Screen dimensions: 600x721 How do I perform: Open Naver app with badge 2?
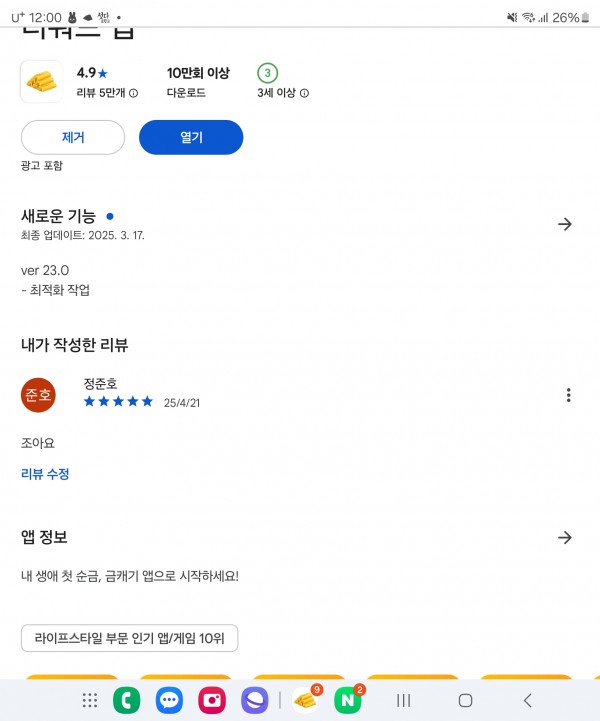(349, 699)
